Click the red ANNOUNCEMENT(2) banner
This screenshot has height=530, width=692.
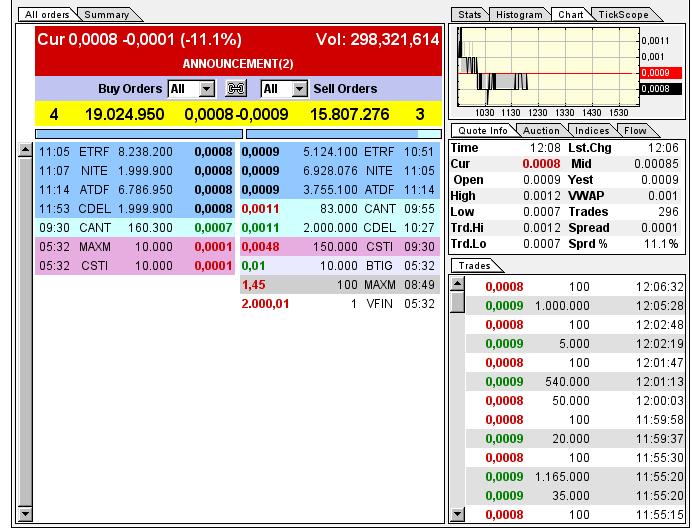(x=238, y=63)
